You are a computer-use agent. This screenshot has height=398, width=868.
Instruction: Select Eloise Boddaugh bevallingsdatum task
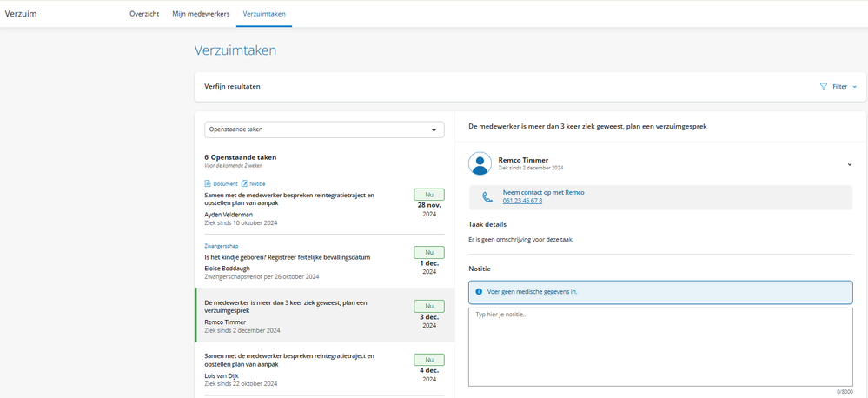[x=287, y=257]
